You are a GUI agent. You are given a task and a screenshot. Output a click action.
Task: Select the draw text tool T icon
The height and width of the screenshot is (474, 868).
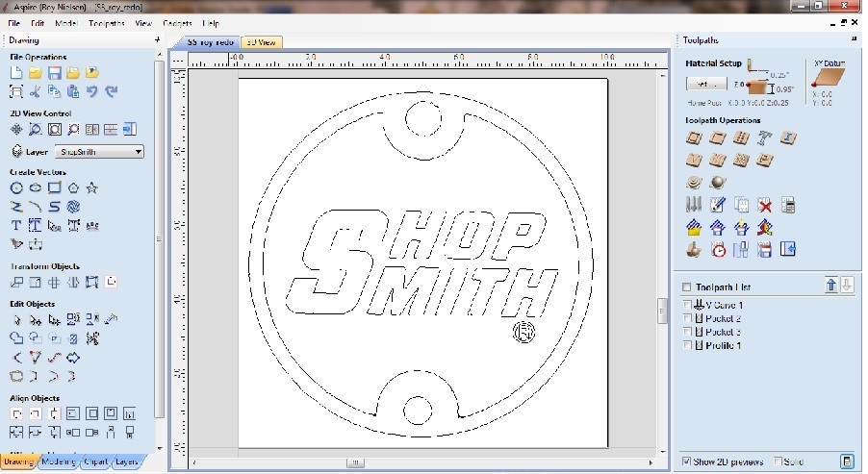16,225
